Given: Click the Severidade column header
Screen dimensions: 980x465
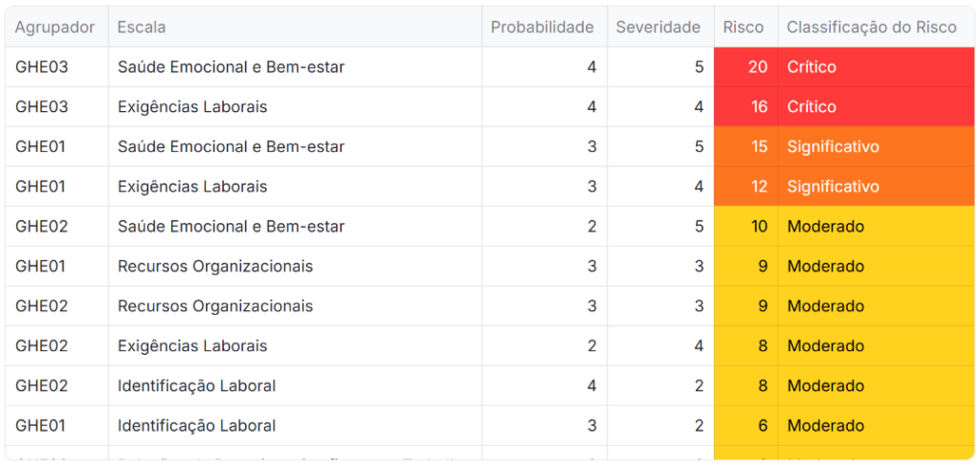Looking at the screenshot, I should point(657,28).
